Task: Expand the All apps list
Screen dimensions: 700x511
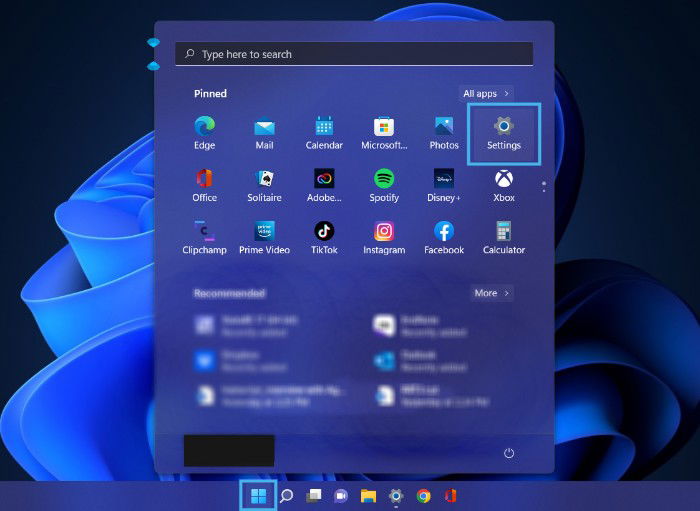Action: tap(486, 94)
